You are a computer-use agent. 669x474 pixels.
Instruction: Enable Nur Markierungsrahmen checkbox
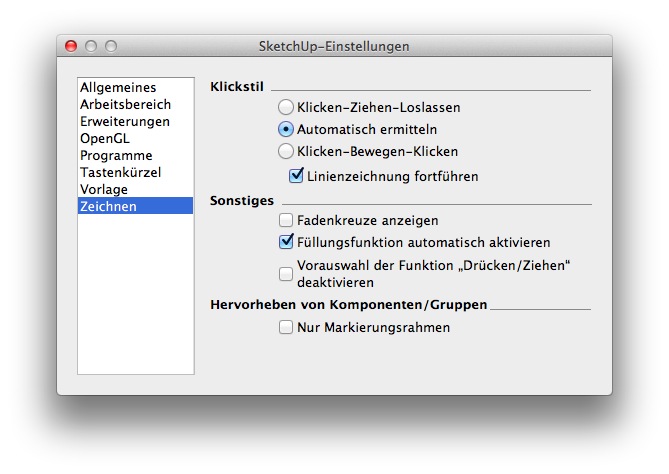pos(286,327)
